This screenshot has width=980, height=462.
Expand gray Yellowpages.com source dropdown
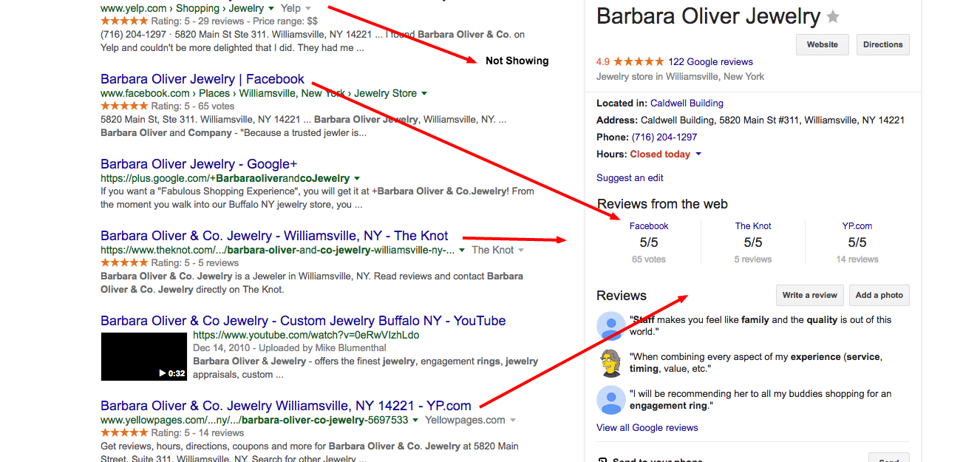tap(512, 421)
